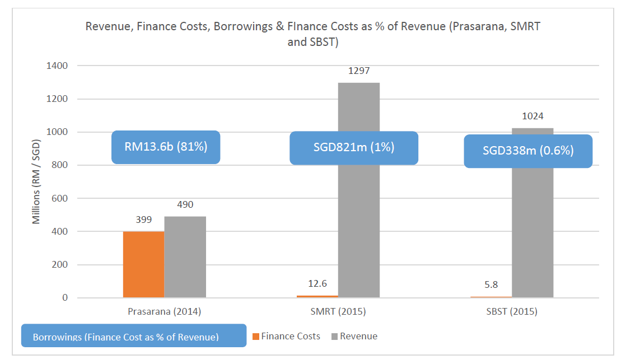Click the Prasarana (2014) category label

click(165, 312)
